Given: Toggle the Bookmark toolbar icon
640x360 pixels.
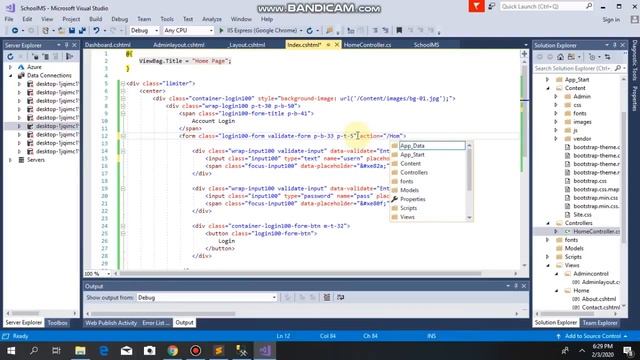Looking at the screenshot, I should pyautogui.click(x=399, y=31).
